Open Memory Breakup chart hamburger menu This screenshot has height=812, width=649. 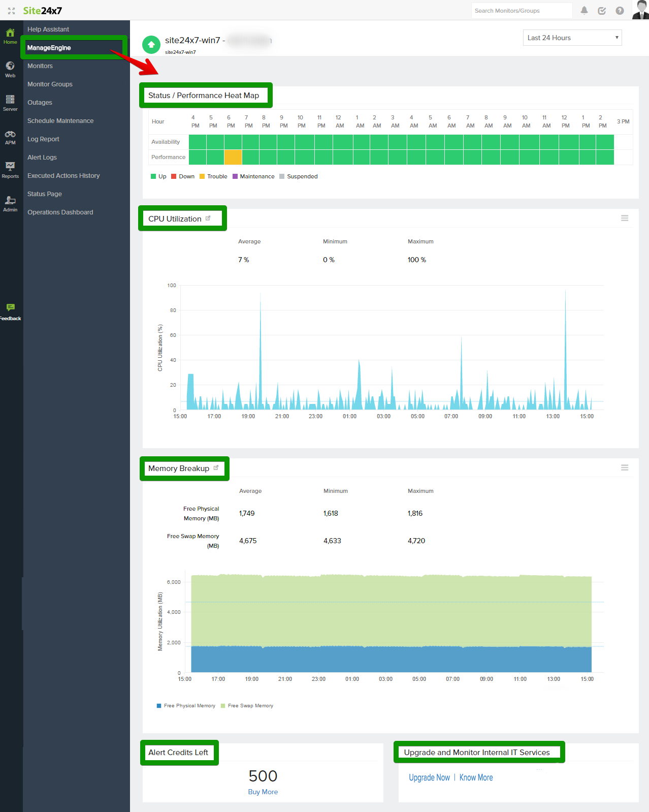tap(625, 468)
